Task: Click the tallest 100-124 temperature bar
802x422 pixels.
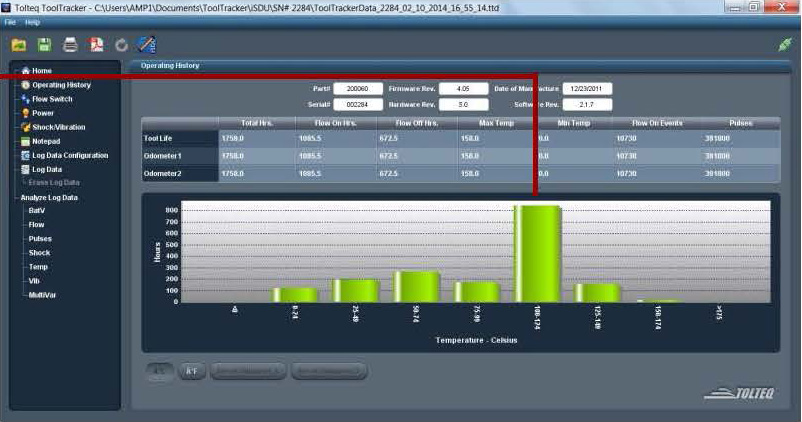Action: [x=537, y=253]
